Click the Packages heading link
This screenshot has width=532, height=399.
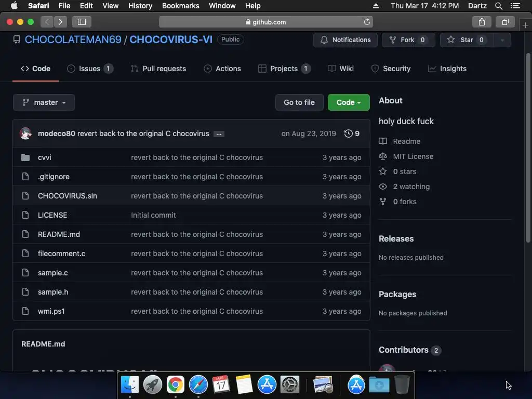[x=397, y=295]
